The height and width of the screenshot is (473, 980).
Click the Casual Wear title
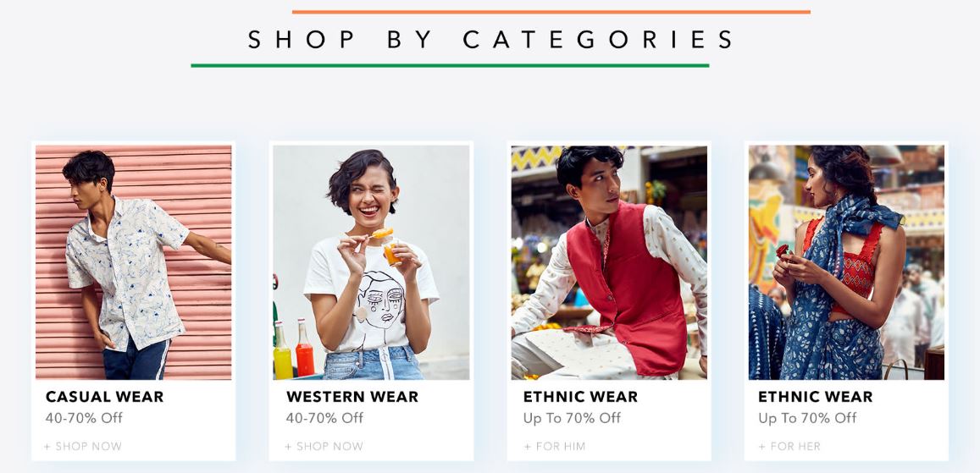point(104,397)
